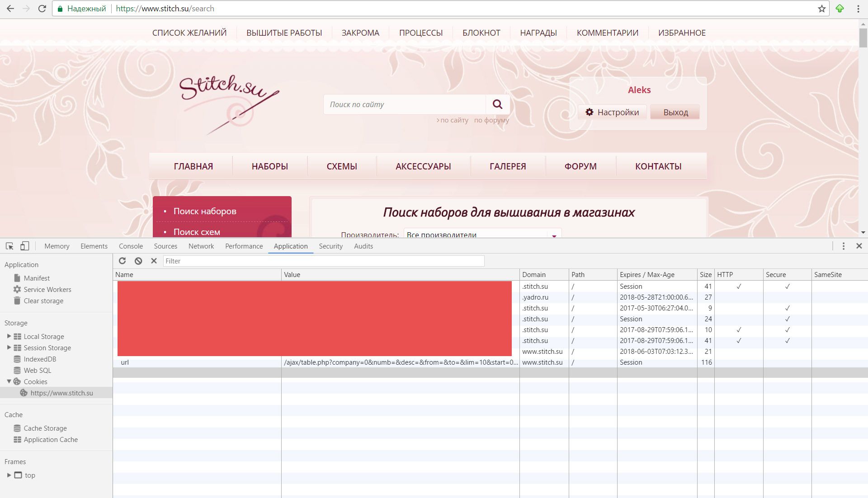Click the Выход logout button
The width and height of the screenshot is (868, 498).
[x=675, y=112]
